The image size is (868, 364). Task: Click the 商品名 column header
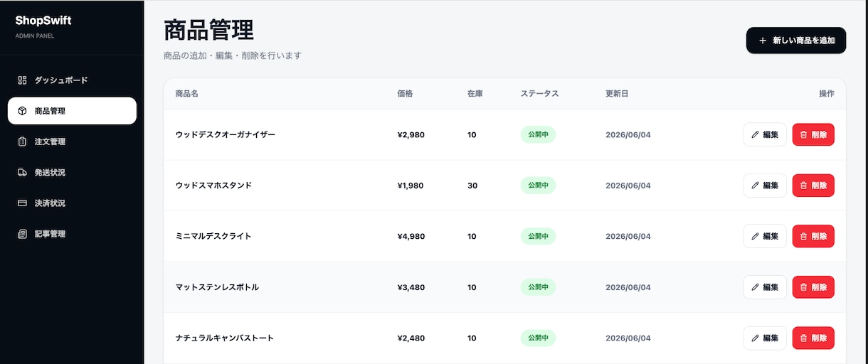186,94
